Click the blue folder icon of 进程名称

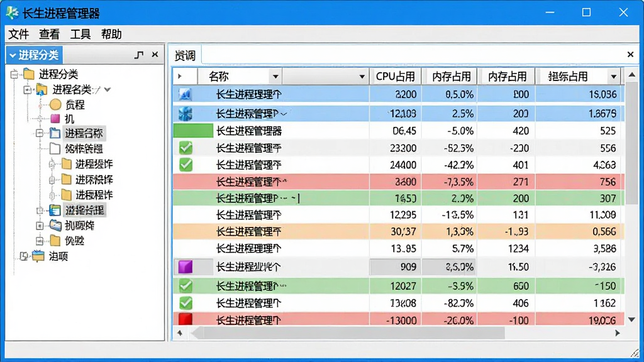click(x=55, y=133)
